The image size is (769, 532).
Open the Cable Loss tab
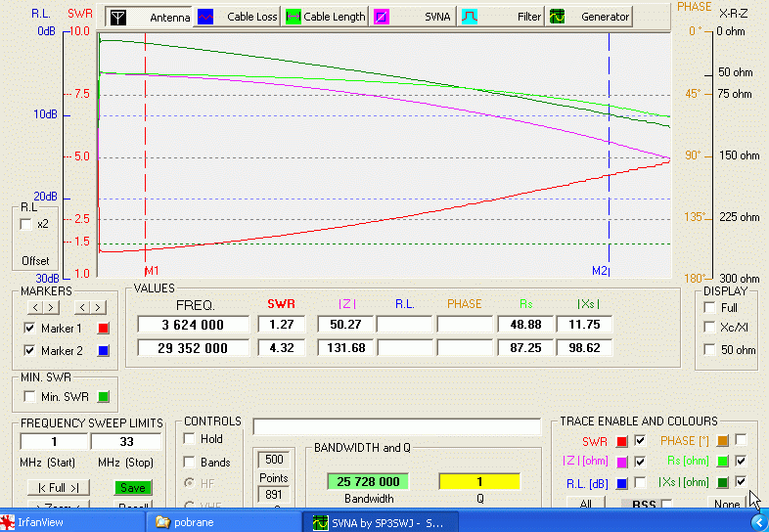[x=237, y=17]
